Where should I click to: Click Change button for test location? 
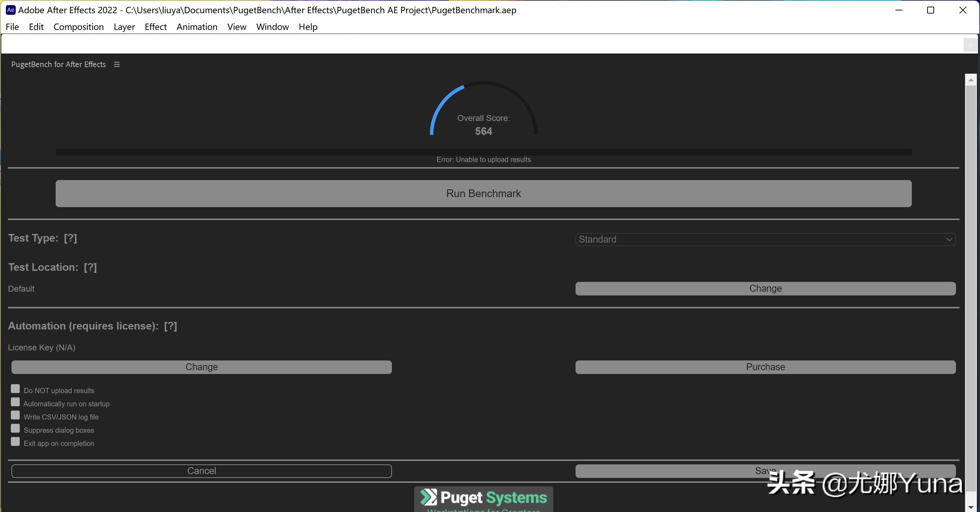[765, 288]
